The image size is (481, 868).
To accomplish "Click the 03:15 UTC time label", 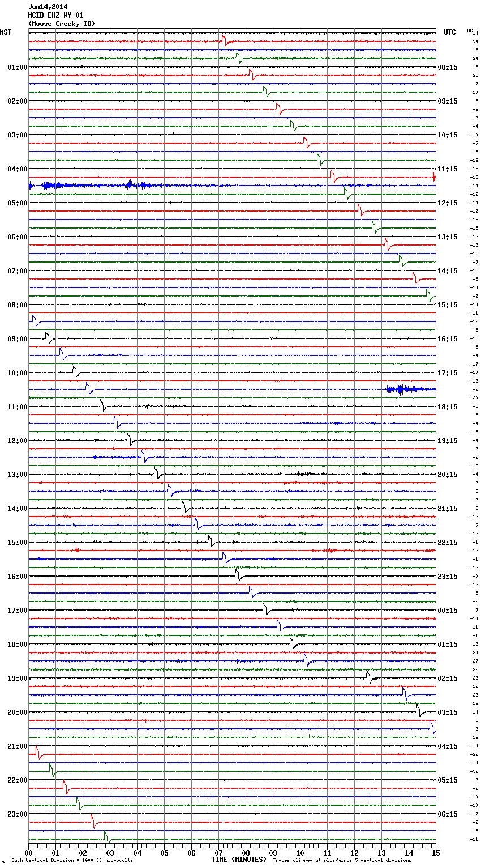I will pos(448,712).
